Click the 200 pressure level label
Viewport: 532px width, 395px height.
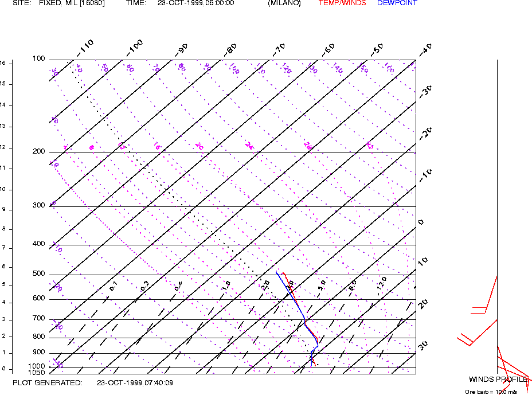pyautogui.click(x=38, y=152)
